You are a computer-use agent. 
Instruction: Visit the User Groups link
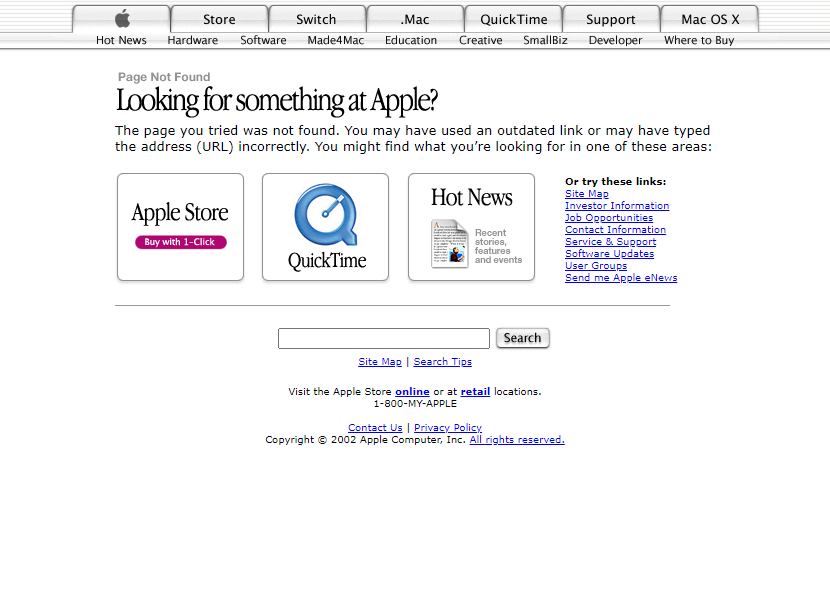(x=596, y=265)
